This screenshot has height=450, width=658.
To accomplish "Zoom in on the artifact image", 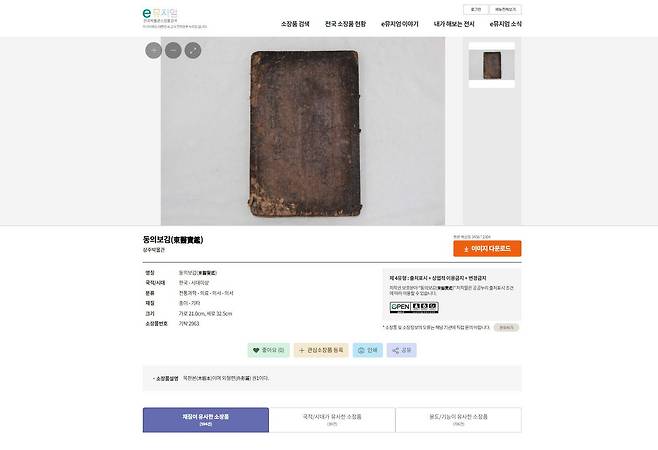I will tap(154, 50).
